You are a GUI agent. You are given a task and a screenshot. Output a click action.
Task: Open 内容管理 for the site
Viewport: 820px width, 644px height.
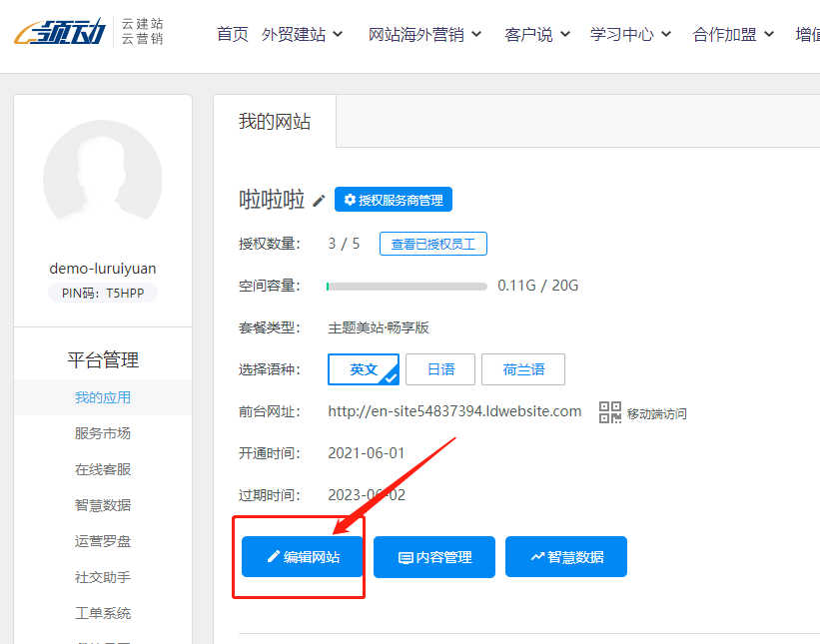coord(434,557)
